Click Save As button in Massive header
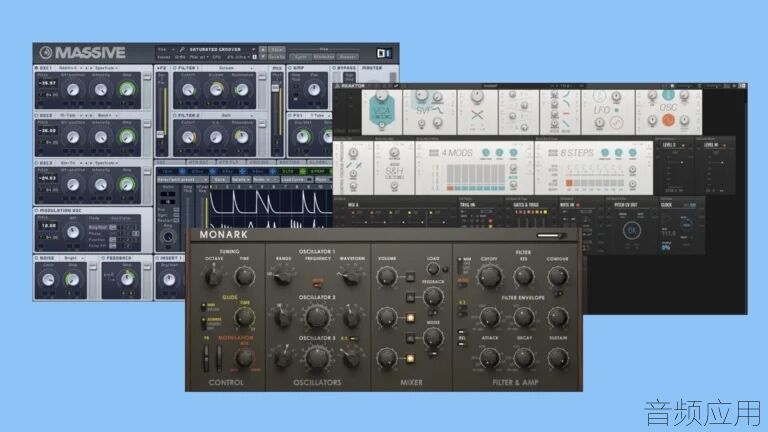The image size is (768, 432). [x=277, y=57]
